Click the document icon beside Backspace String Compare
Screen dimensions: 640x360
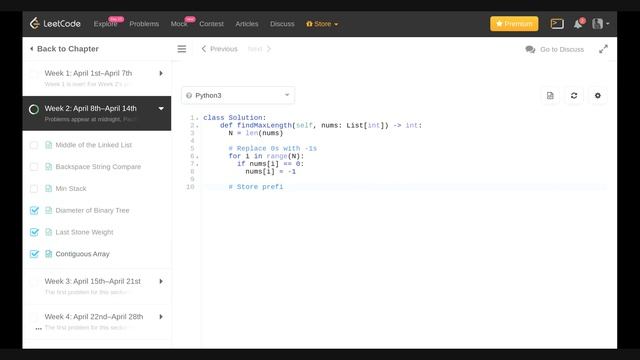click(x=49, y=167)
